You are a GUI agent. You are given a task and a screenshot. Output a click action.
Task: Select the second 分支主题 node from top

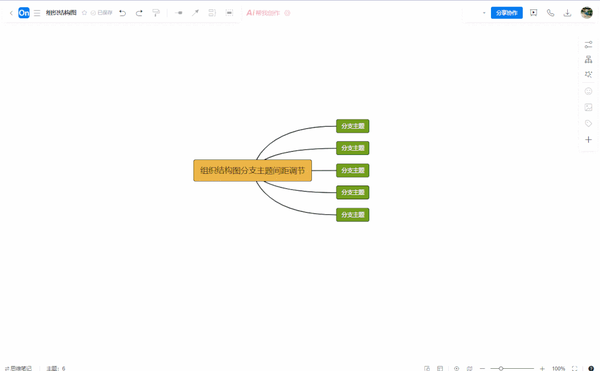pyautogui.click(x=352, y=148)
